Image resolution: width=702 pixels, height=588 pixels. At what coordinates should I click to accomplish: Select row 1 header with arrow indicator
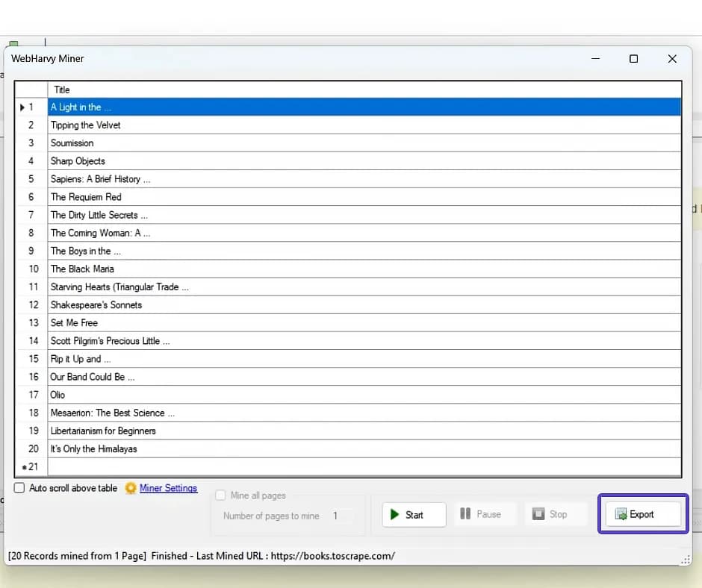pos(31,107)
